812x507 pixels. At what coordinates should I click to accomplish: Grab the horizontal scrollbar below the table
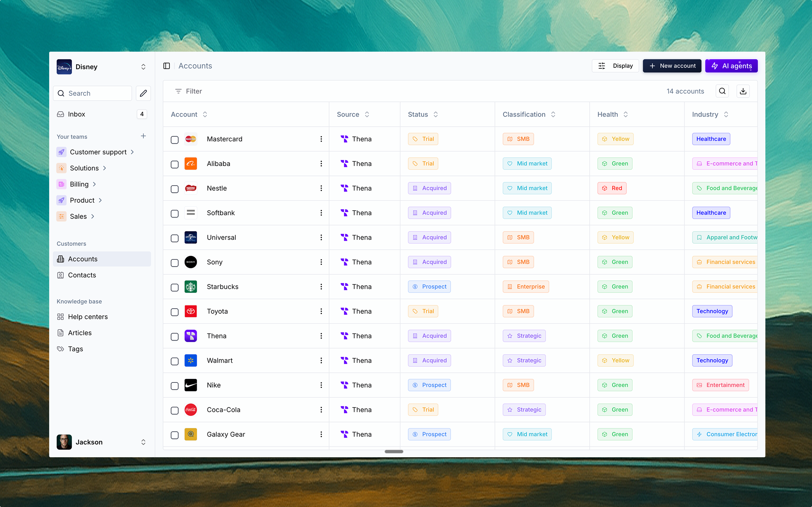pos(394,452)
